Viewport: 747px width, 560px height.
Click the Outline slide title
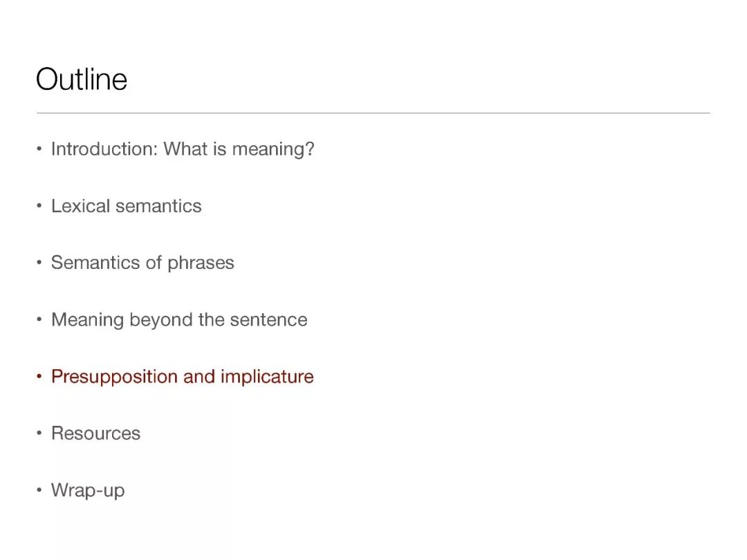point(82,79)
